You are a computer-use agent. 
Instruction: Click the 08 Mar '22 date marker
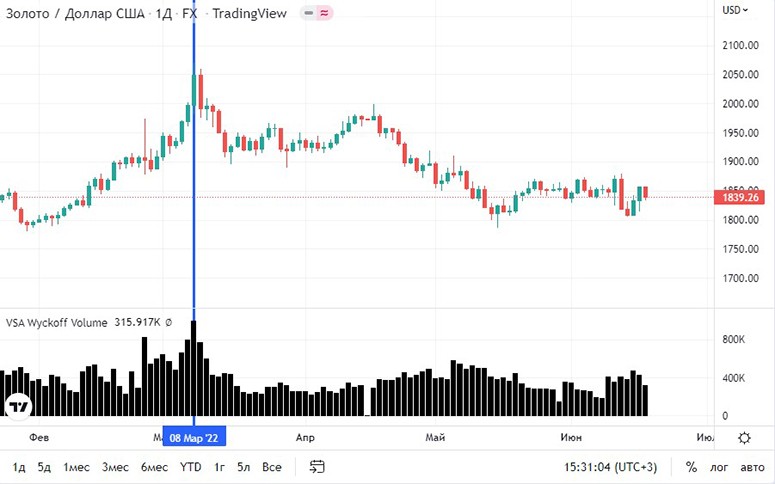[x=194, y=438]
